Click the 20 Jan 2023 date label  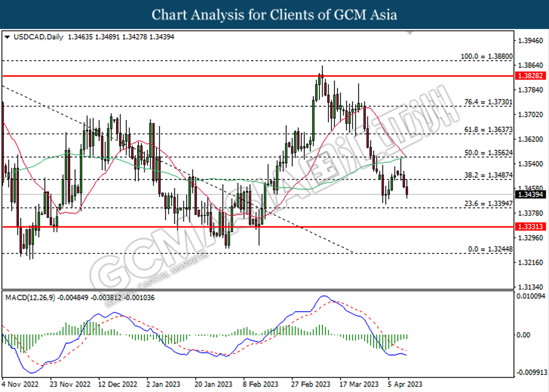(x=213, y=384)
